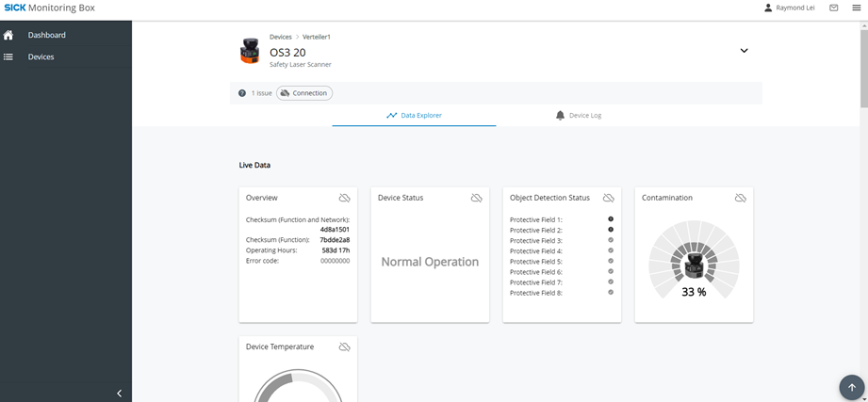
Task: Click the Protective Field 7 status indicator
Action: click(x=611, y=282)
